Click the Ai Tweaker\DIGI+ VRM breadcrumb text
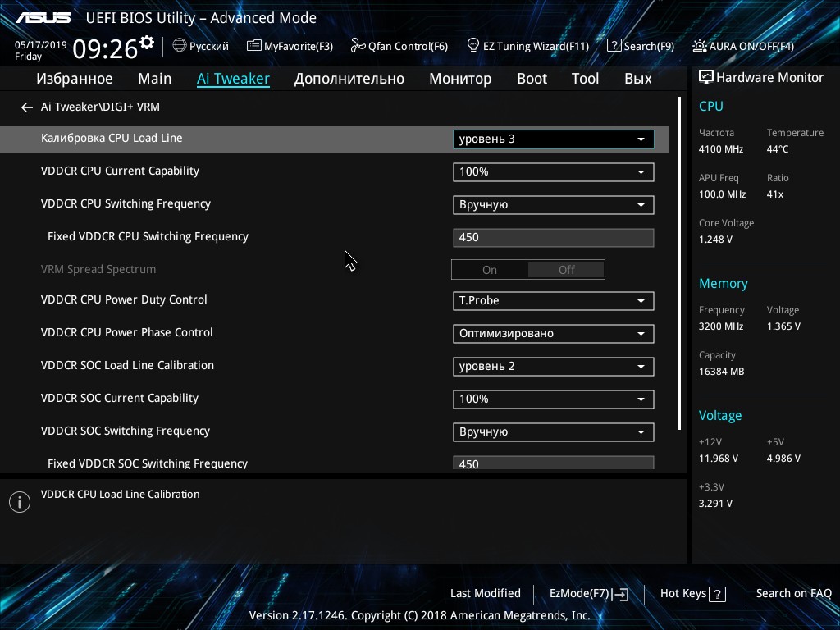 point(100,107)
